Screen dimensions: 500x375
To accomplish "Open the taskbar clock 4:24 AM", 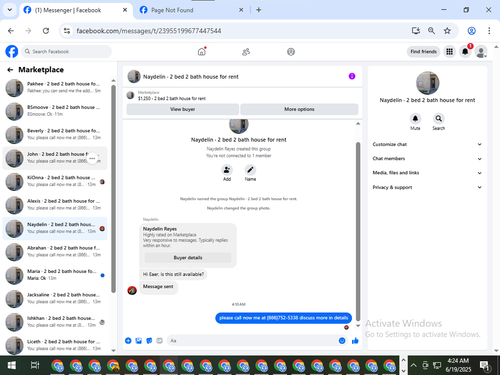I will pos(458,365).
